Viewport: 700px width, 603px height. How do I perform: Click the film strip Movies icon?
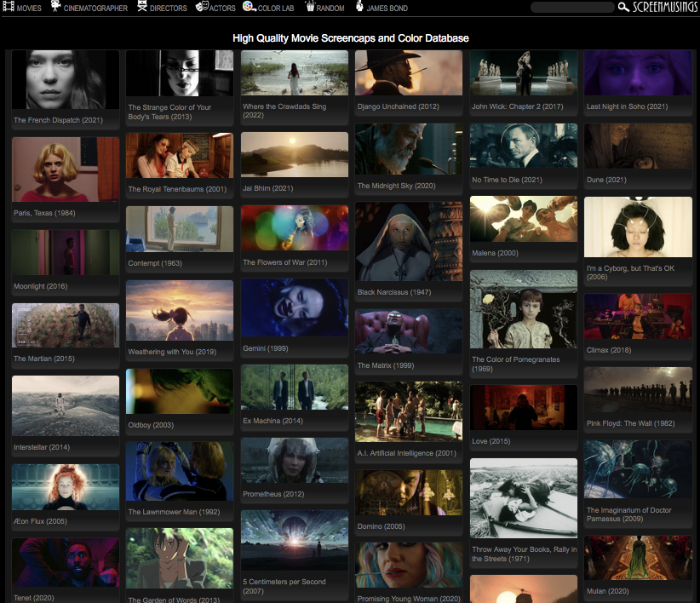9,6
